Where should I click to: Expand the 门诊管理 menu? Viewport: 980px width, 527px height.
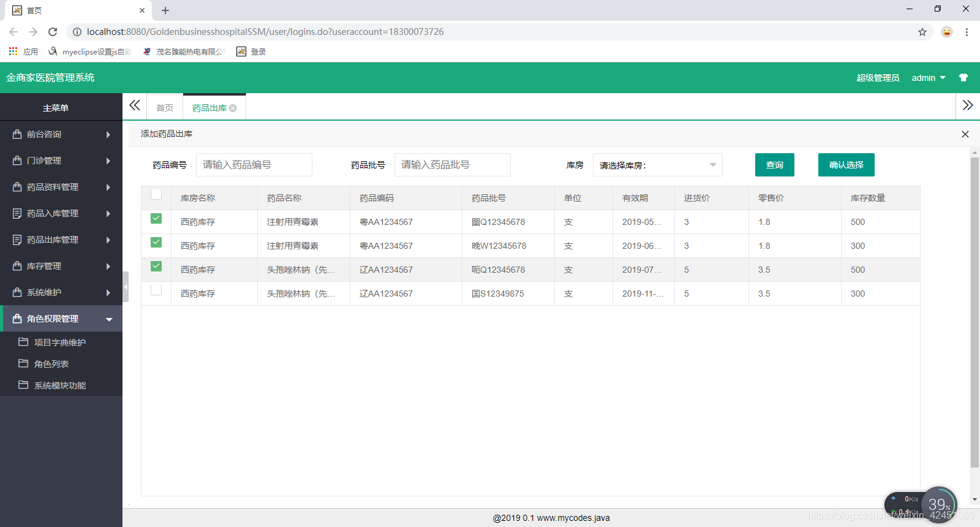[x=108, y=161]
